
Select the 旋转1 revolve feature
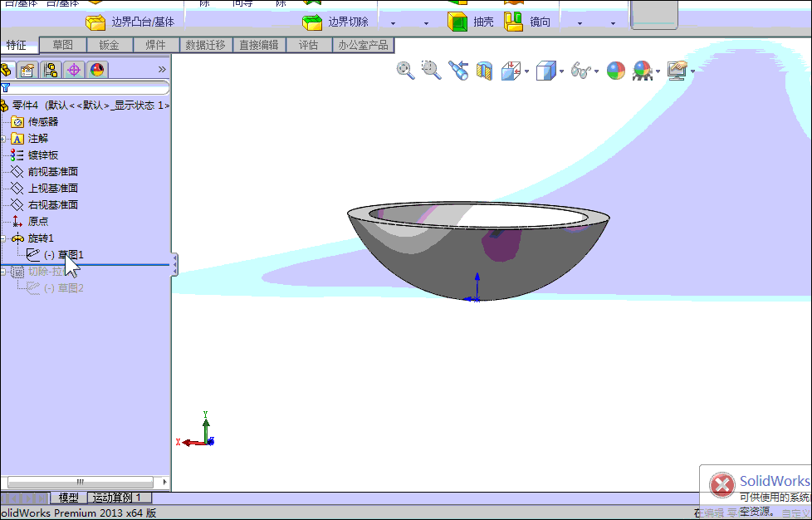32,238
